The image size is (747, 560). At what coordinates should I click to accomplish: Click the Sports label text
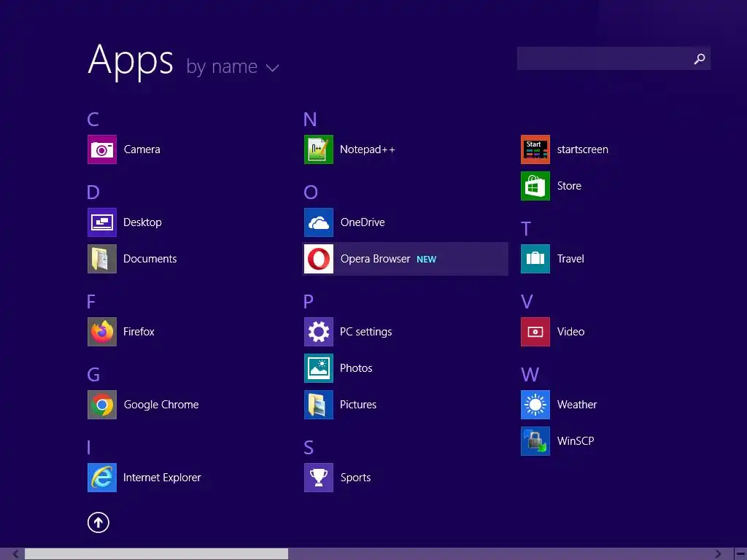(355, 478)
